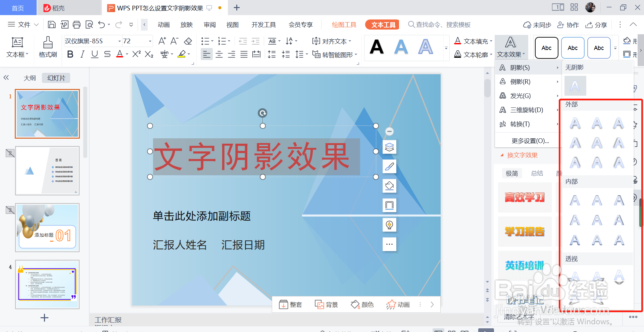Set left text alignment
This screenshot has height=332, width=644.
click(207, 54)
